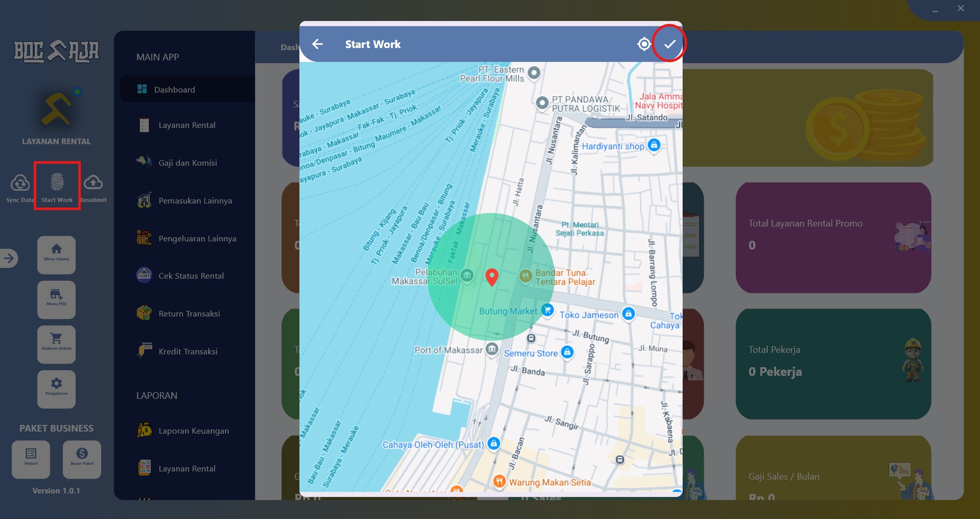This screenshot has width=980, height=519.
Task: Click Toko Jameson shop marker
Action: (628, 313)
